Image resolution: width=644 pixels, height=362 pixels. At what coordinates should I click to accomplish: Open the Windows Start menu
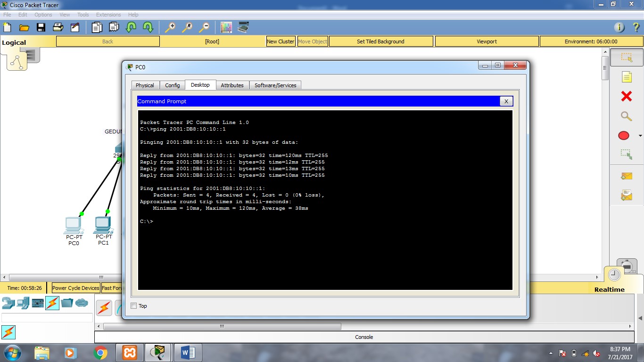(x=12, y=353)
